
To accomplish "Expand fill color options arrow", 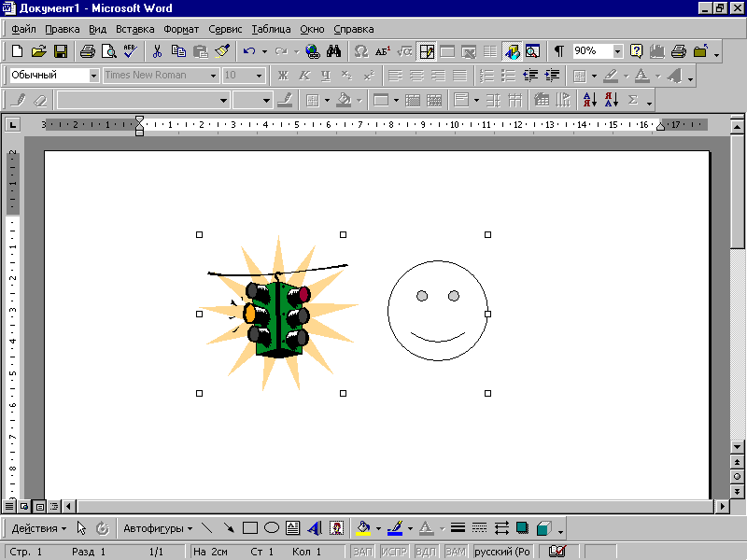I will point(378,528).
